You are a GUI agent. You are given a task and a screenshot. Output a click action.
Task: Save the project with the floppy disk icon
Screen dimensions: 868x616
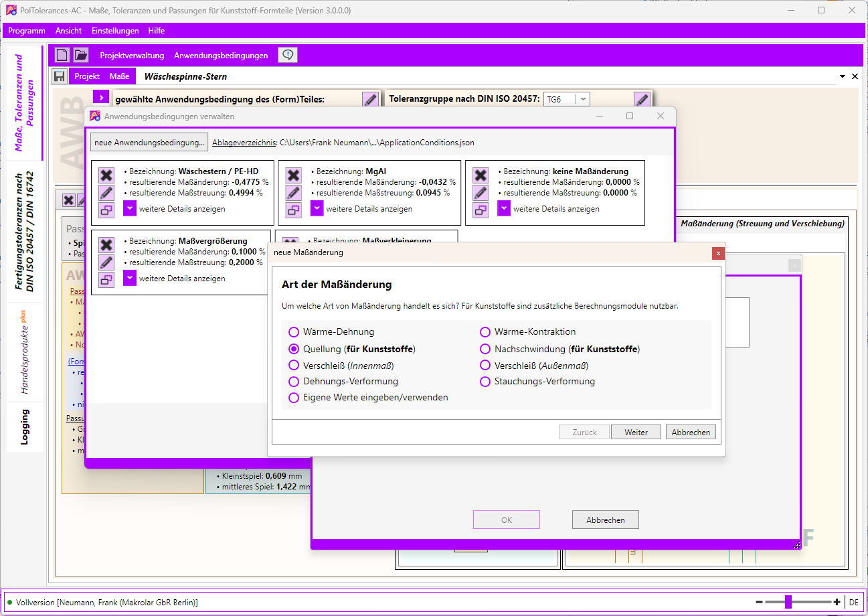60,76
